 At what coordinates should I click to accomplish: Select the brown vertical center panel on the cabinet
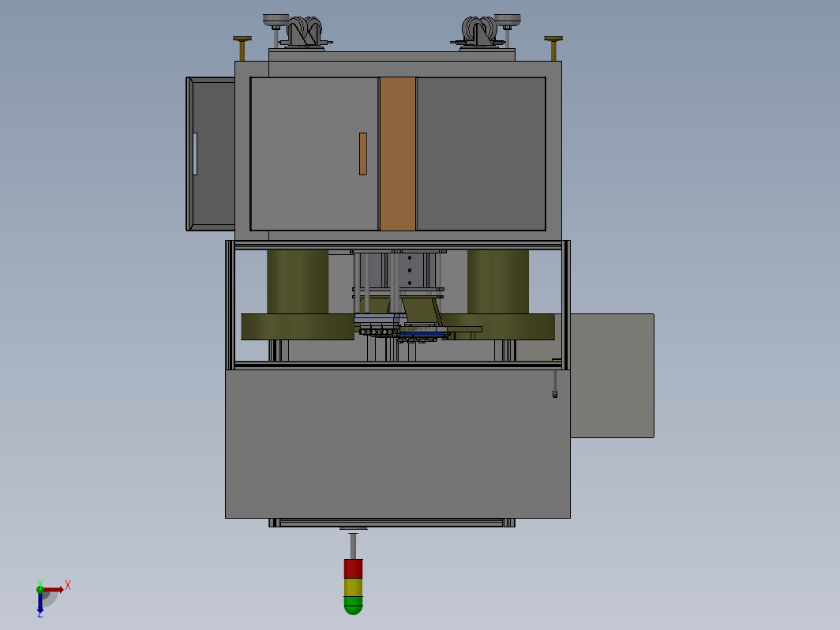(x=398, y=154)
